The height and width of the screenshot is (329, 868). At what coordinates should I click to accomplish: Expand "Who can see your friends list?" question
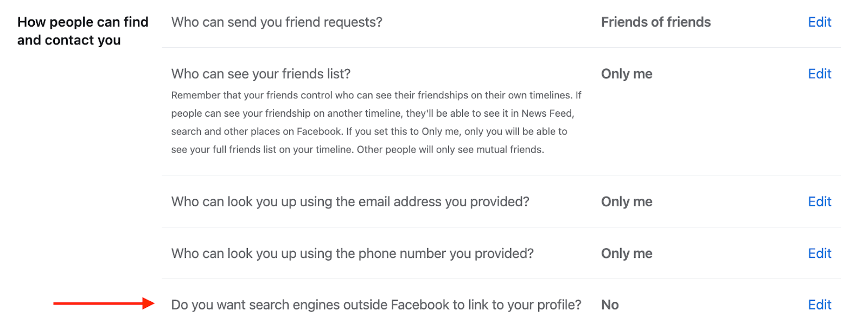coord(261,74)
